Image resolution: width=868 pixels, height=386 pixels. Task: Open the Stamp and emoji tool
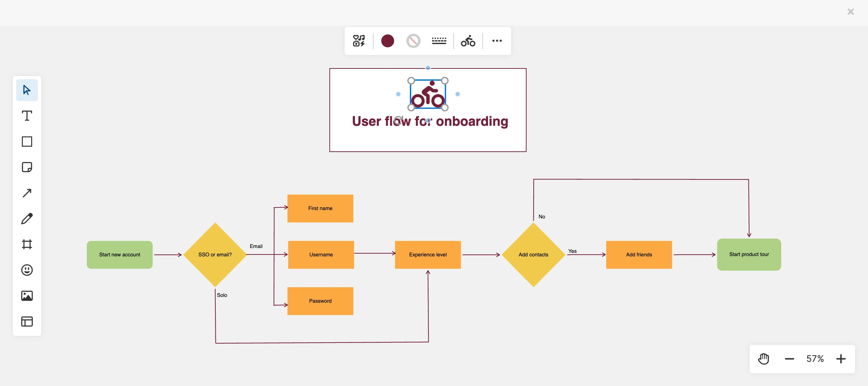tap(27, 270)
